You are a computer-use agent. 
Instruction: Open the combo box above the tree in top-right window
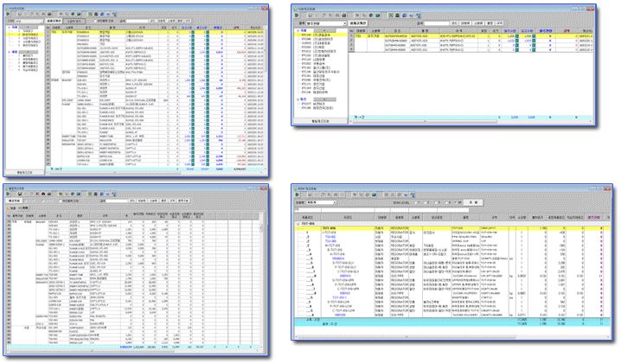[x=329, y=23]
